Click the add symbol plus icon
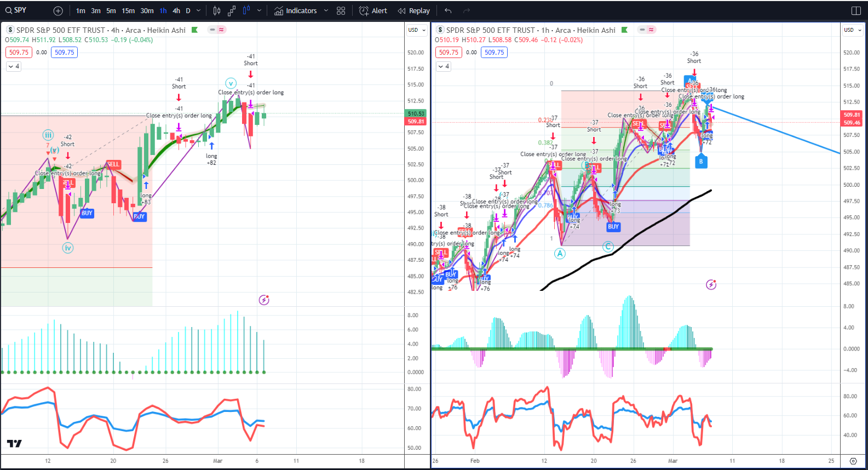Image resolution: width=868 pixels, height=470 pixels. pyautogui.click(x=58, y=11)
